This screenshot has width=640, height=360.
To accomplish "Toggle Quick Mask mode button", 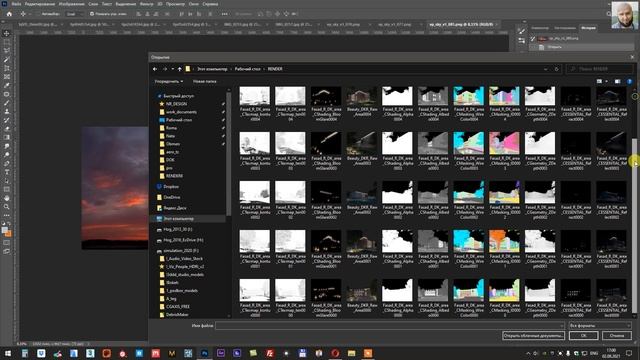I will click(7, 242).
